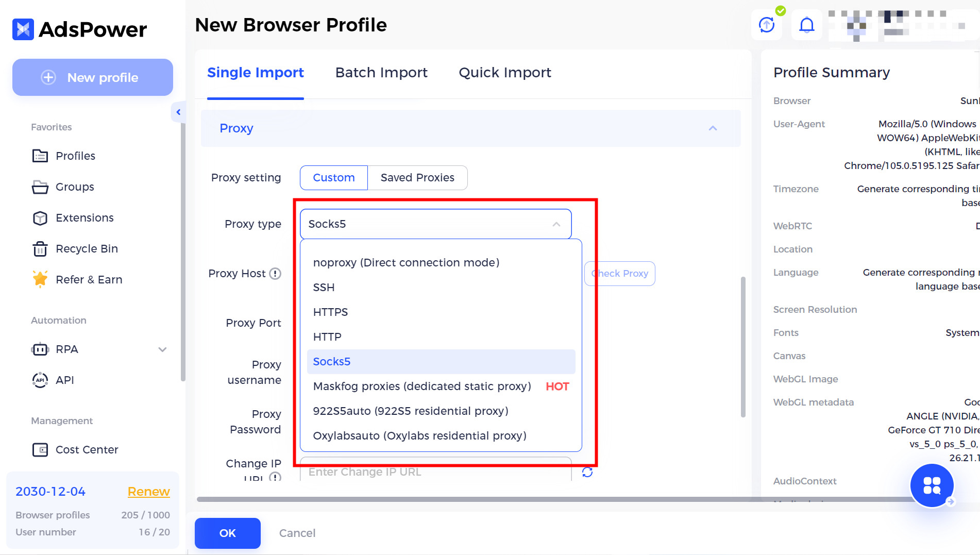This screenshot has height=555, width=980.
Task: Click the form's vertical scrollbar
Action: pyautogui.click(x=743, y=346)
